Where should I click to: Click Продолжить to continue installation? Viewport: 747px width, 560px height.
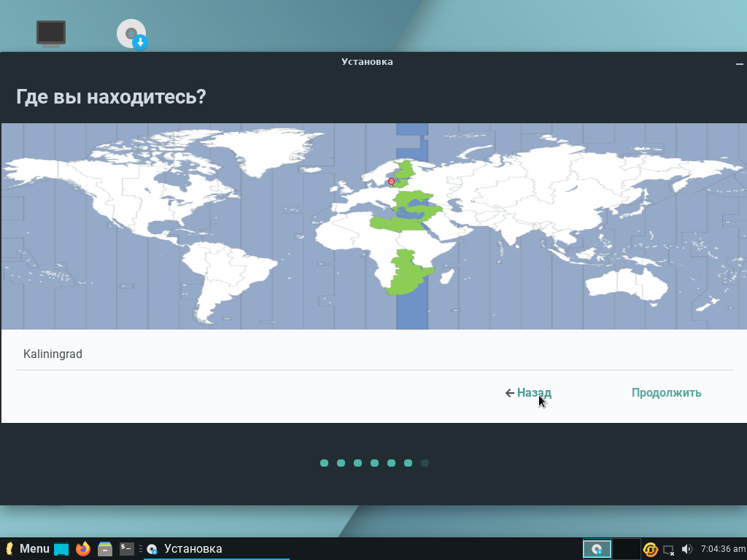pos(667,393)
